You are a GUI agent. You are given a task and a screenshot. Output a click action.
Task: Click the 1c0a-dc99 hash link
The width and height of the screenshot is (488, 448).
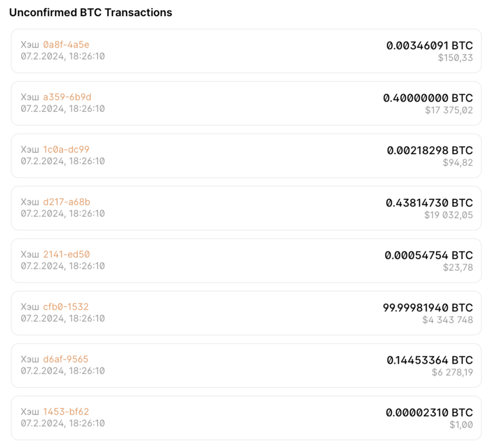point(66,150)
